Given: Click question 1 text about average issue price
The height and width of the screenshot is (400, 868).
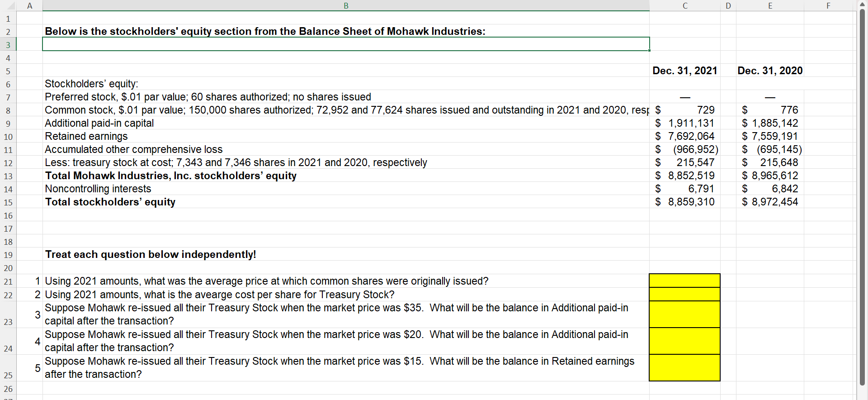Looking at the screenshot, I should 267,281.
